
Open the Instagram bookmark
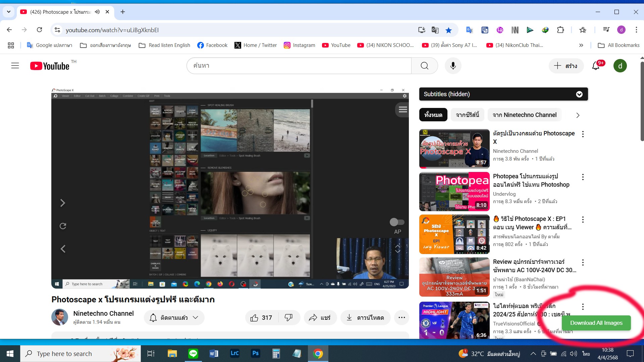(300, 45)
